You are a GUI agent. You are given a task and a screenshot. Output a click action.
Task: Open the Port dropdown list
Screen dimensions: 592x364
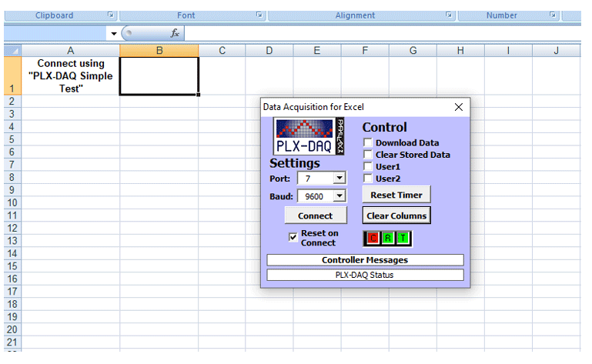[x=339, y=178]
